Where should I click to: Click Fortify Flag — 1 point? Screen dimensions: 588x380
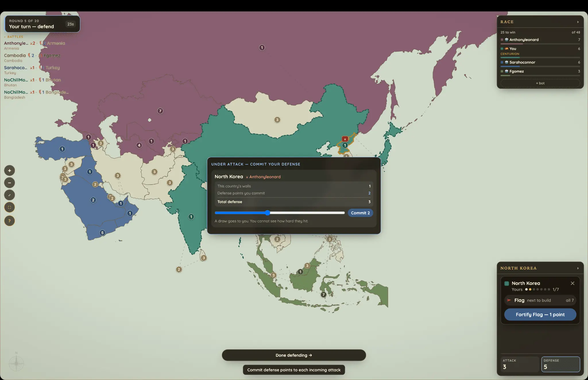tap(540, 315)
